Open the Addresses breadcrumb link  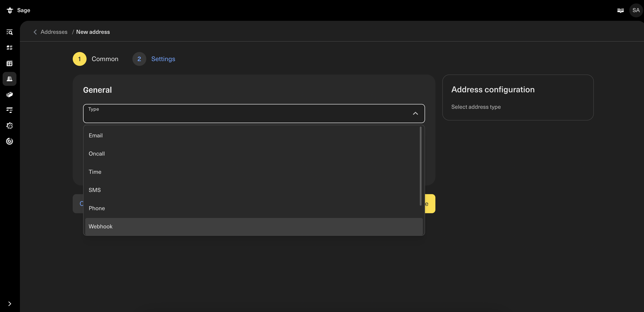click(54, 32)
